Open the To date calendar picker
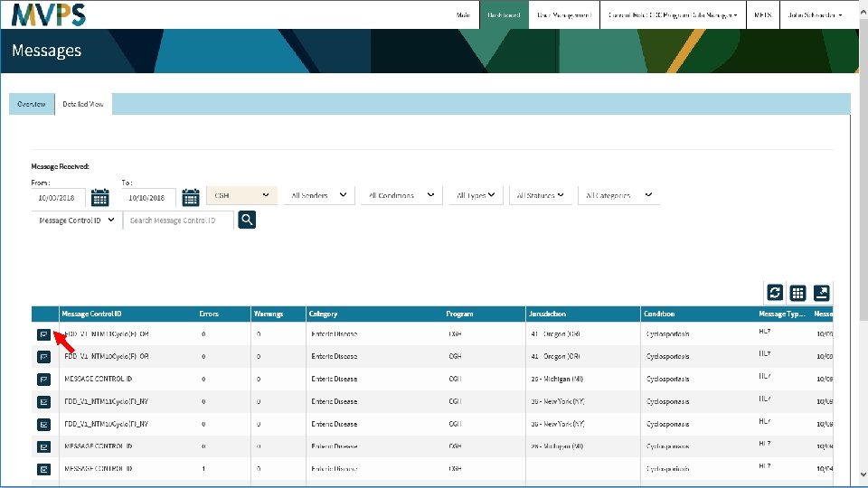Screen dimensions: 868x488 pyautogui.click(x=191, y=197)
